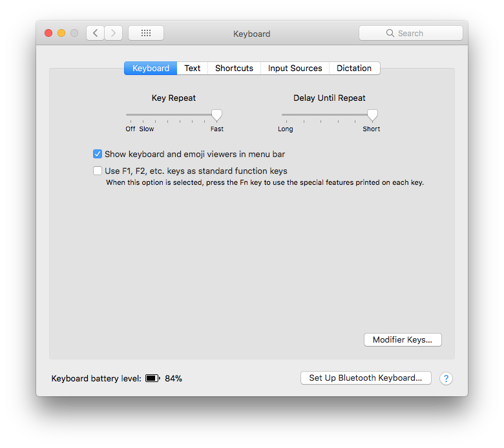504x448 pixels.
Task: Open Modifier Keys settings
Action: coord(403,339)
